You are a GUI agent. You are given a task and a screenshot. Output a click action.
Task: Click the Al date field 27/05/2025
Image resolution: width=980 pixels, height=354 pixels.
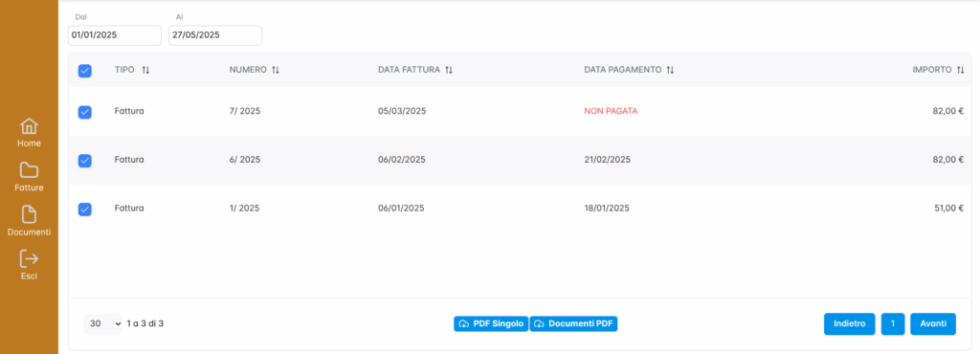pyautogui.click(x=215, y=35)
